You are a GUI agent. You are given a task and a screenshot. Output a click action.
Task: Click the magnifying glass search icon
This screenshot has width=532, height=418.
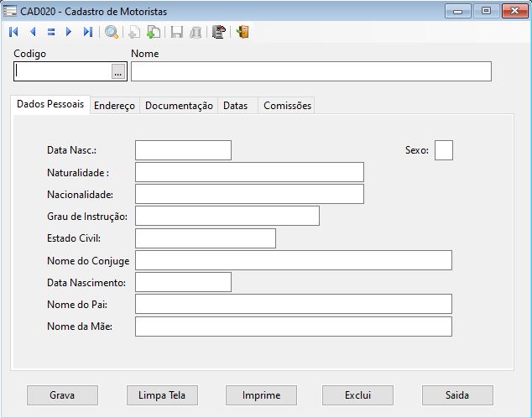[x=112, y=33]
